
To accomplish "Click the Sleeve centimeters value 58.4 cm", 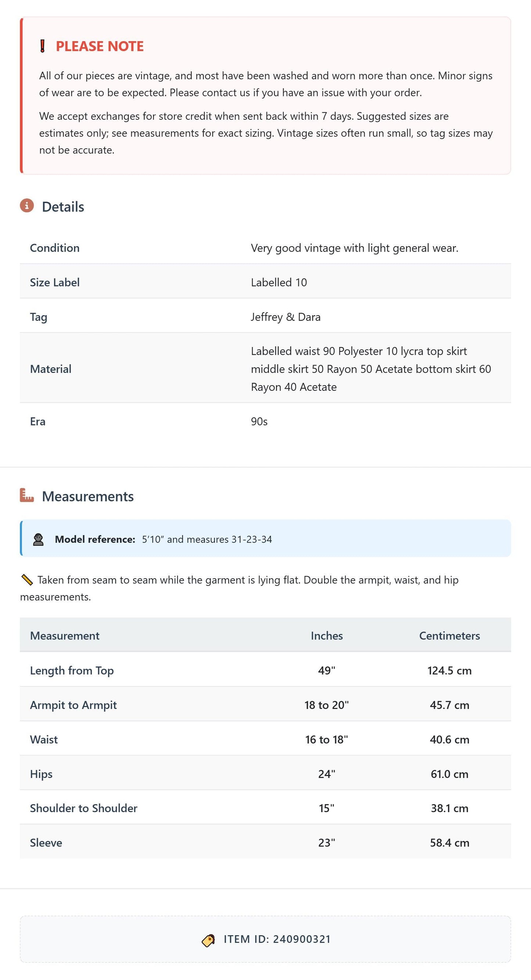I will 449,843.
